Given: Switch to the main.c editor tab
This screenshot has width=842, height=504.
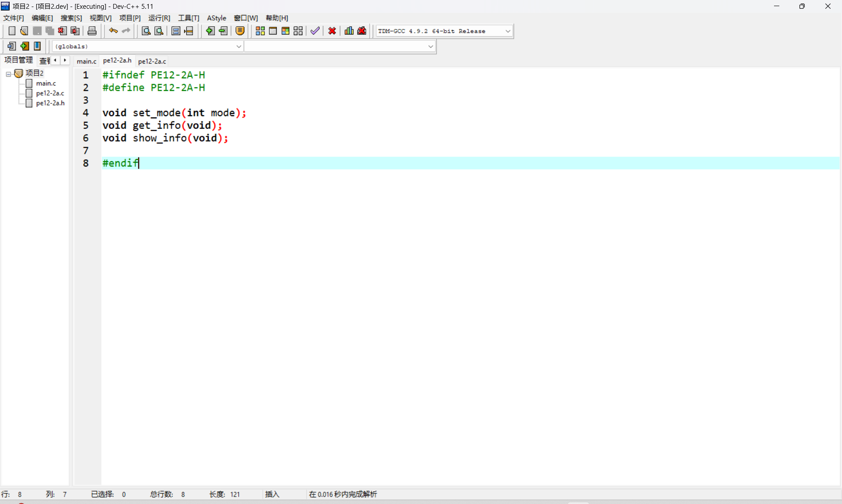Looking at the screenshot, I should (x=86, y=61).
